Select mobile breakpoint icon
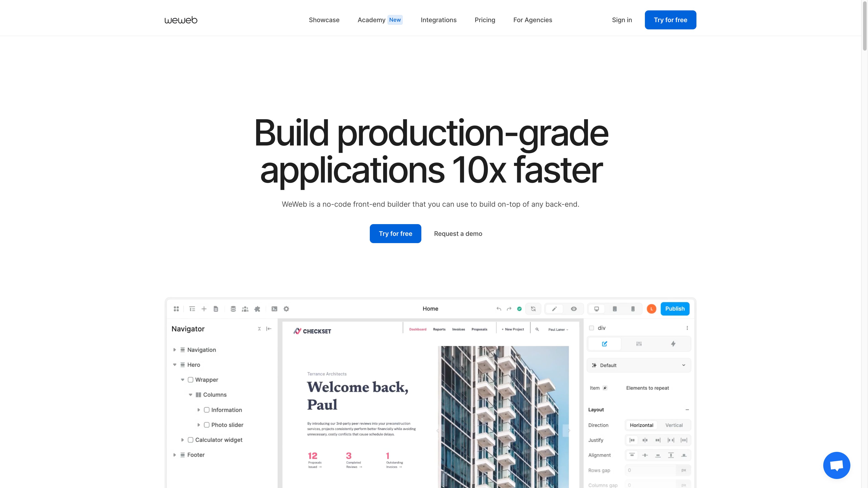 click(x=633, y=309)
